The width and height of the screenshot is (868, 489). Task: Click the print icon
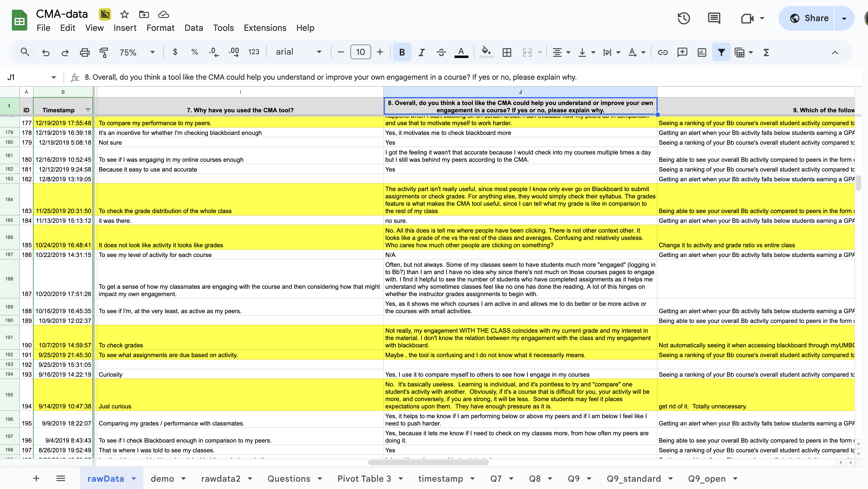pos(85,52)
